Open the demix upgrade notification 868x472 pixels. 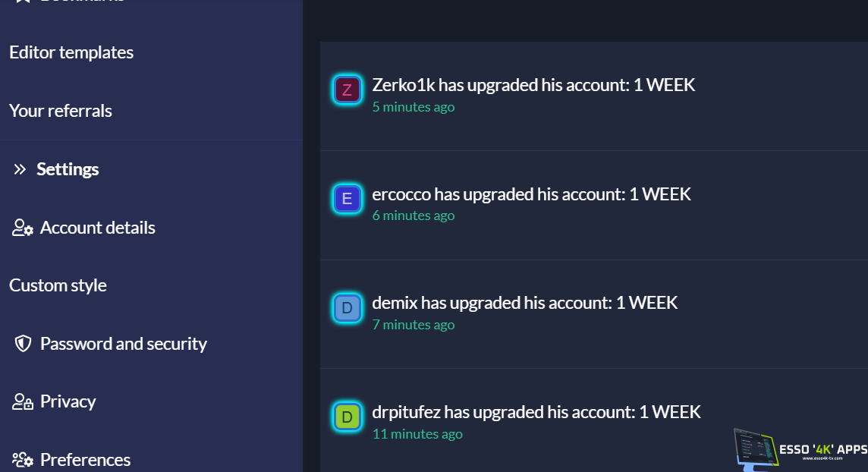click(x=524, y=303)
